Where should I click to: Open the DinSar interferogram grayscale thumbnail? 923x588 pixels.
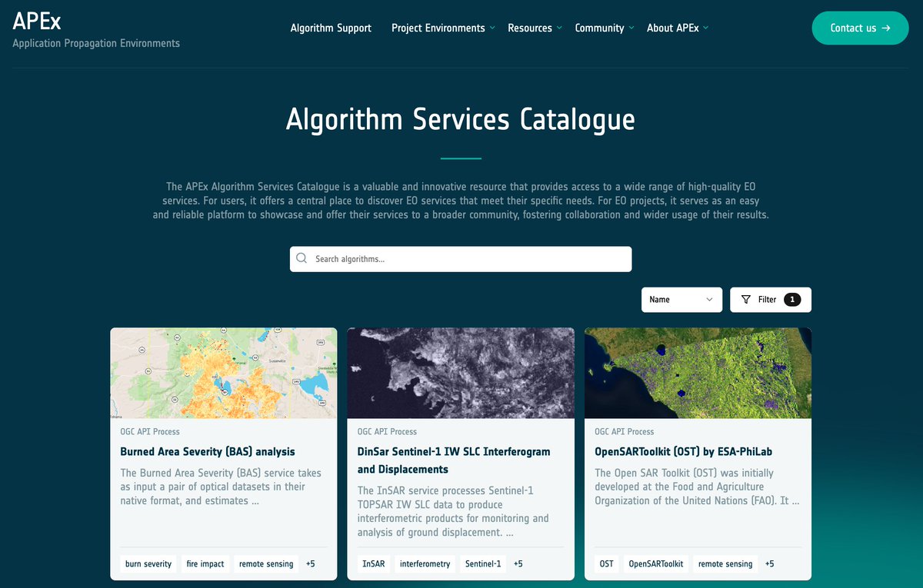point(460,373)
